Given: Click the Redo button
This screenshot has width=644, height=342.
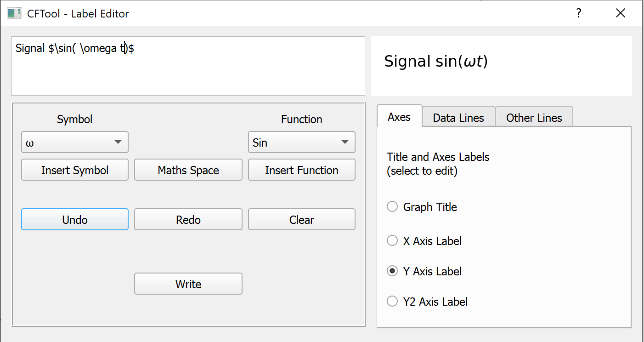Looking at the screenshot, I should click(x=188, y=220).
